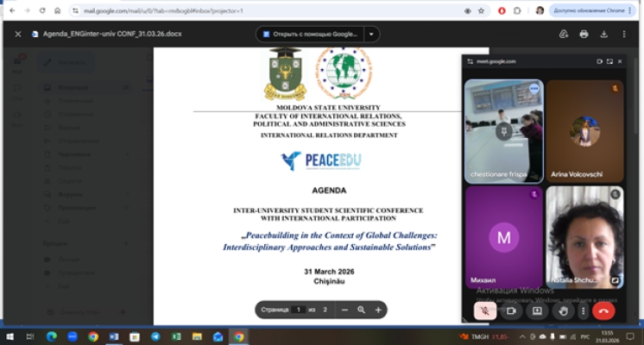Print the agenda document
Viewport: 644px width, 345px height.
point(584,34)
